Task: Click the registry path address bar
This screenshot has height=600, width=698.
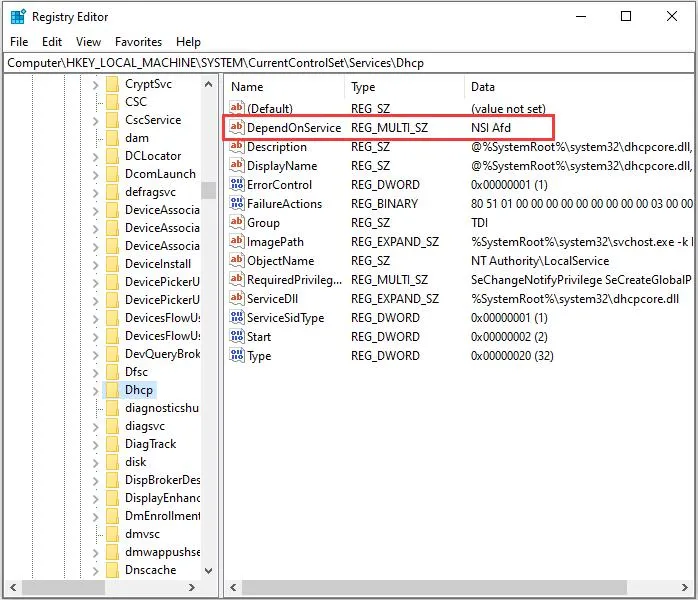Action: 348,63
